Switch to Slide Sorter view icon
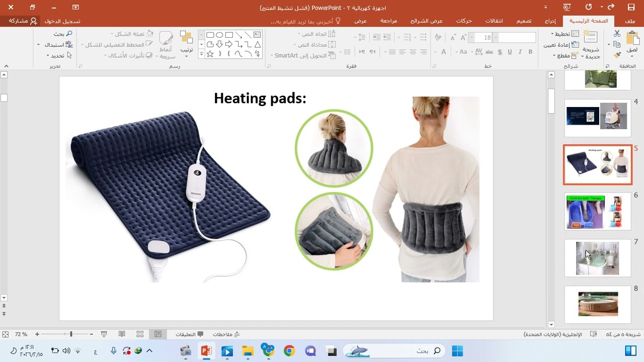The width and height of the screenshot is (644, 362). point(140,334)
